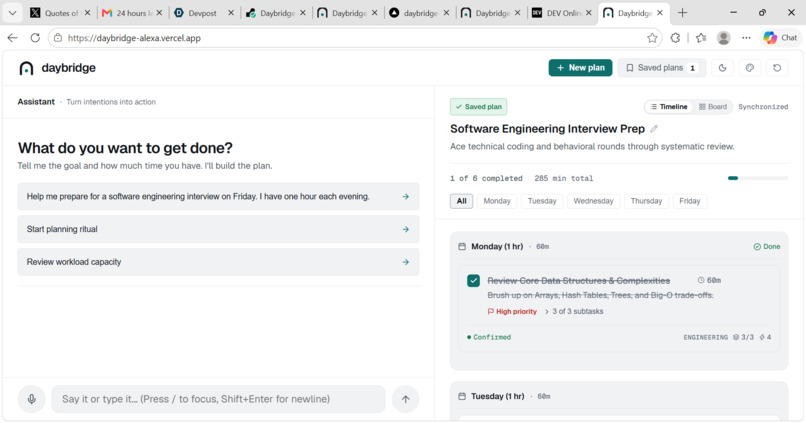Filter plan by Thursday
The height and width of the screenshot is (423, 806).
647,201
